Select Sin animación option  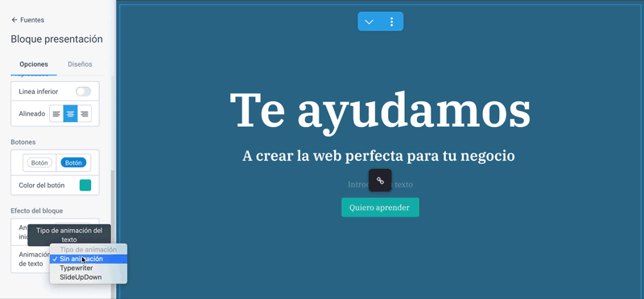pos(89,259)
